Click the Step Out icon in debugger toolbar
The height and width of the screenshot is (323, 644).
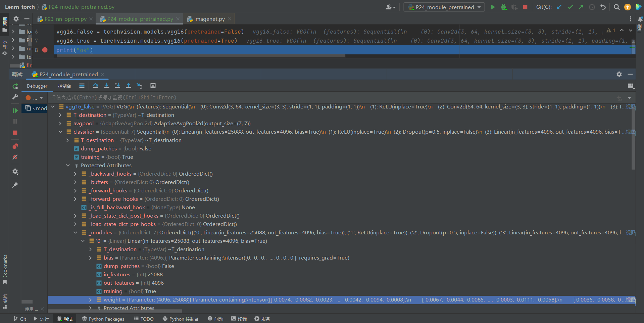coord(129,86)
